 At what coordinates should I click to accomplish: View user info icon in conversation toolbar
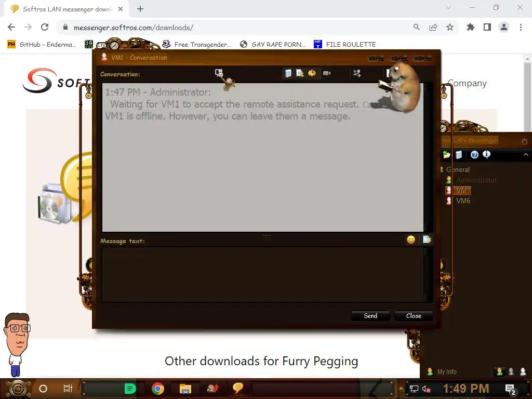[300, 73]
